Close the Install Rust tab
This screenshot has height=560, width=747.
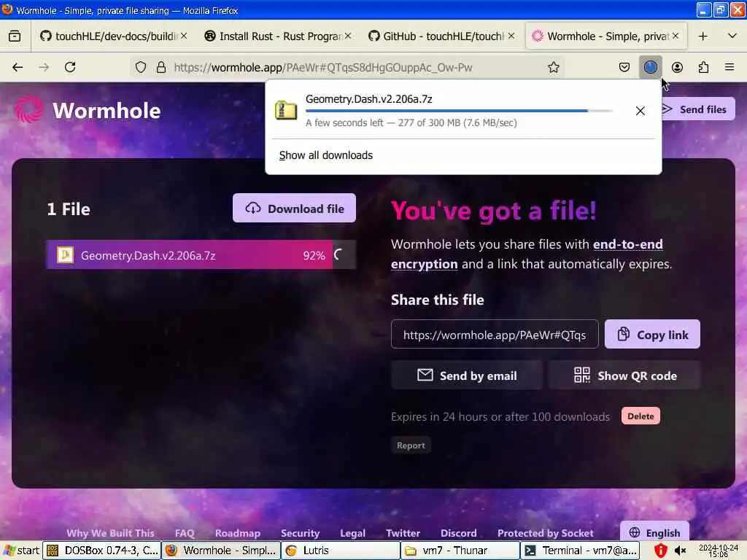[x=348, y=36]
